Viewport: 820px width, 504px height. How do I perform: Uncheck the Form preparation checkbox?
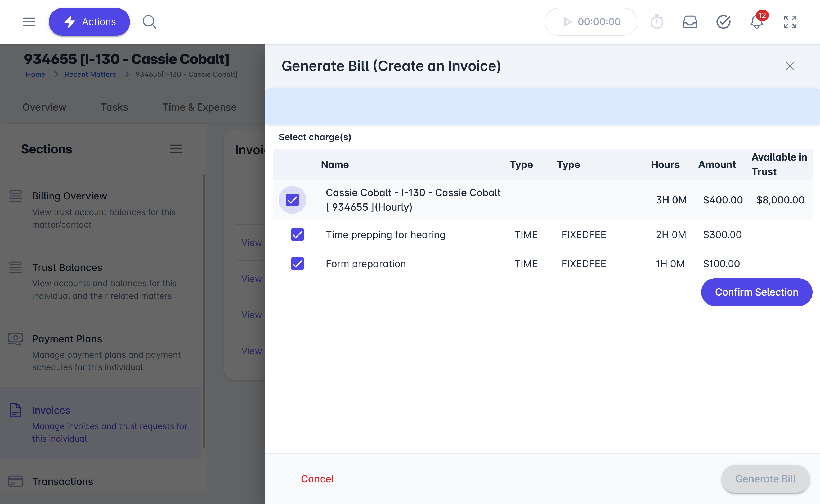[x=297, y=264]
